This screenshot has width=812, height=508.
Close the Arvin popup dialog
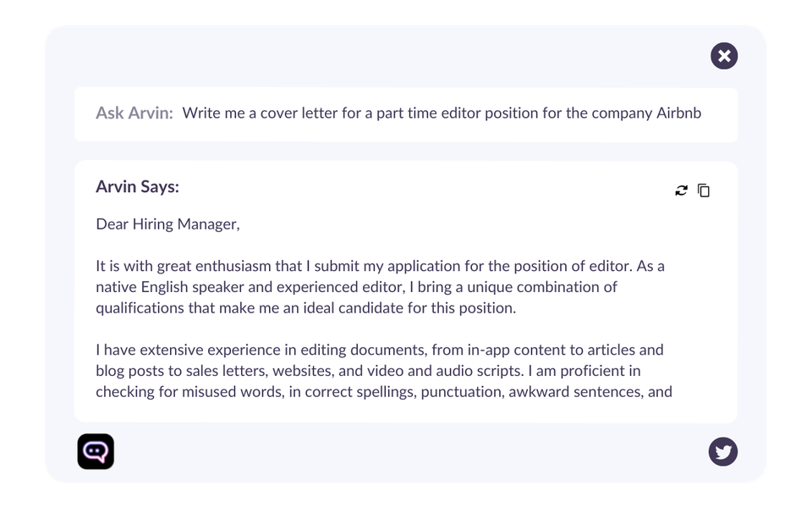[x=724, y=57]
